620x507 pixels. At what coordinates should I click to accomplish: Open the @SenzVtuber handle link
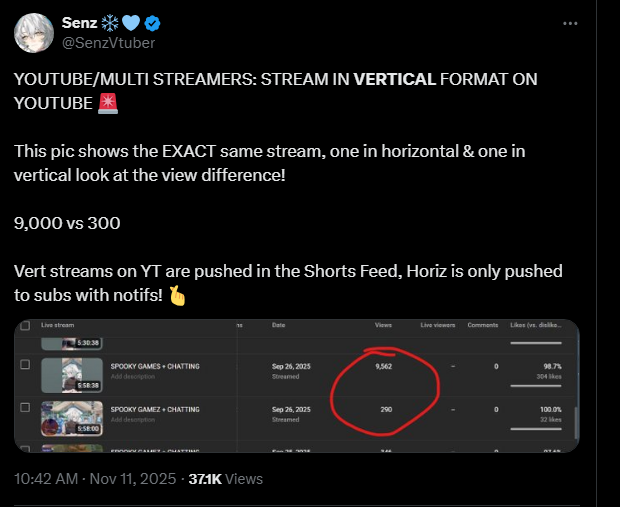pyautogui.click(x=108, y=43)
